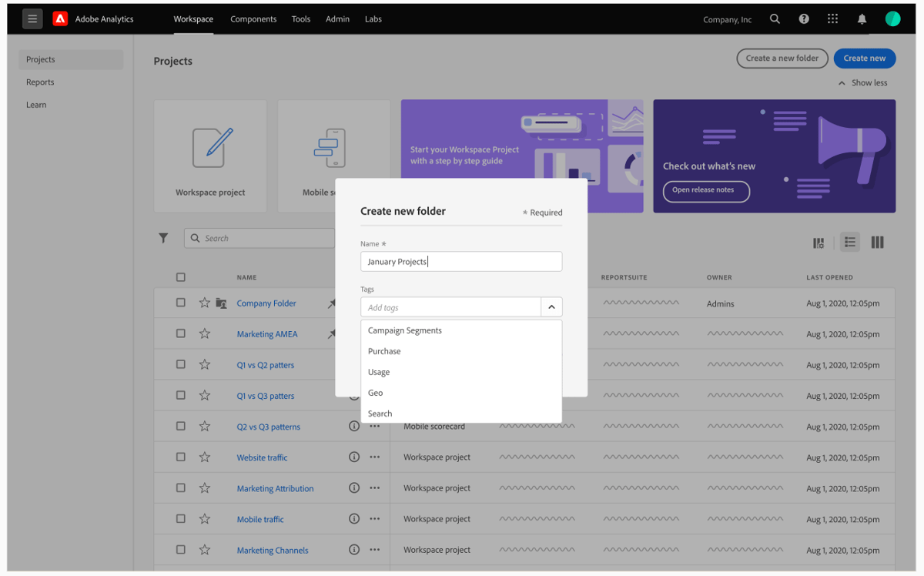924x576 pixels.
Task: Click inside the Name field of the folder dialog
Action: pyautogui.click(x=460, y=261)
